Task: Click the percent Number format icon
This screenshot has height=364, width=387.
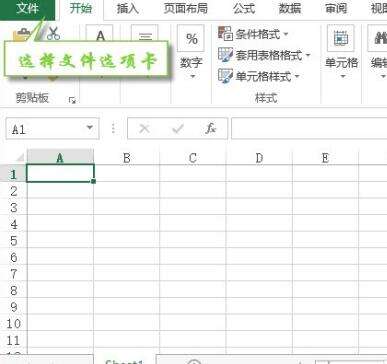Action: pos(191,39)
